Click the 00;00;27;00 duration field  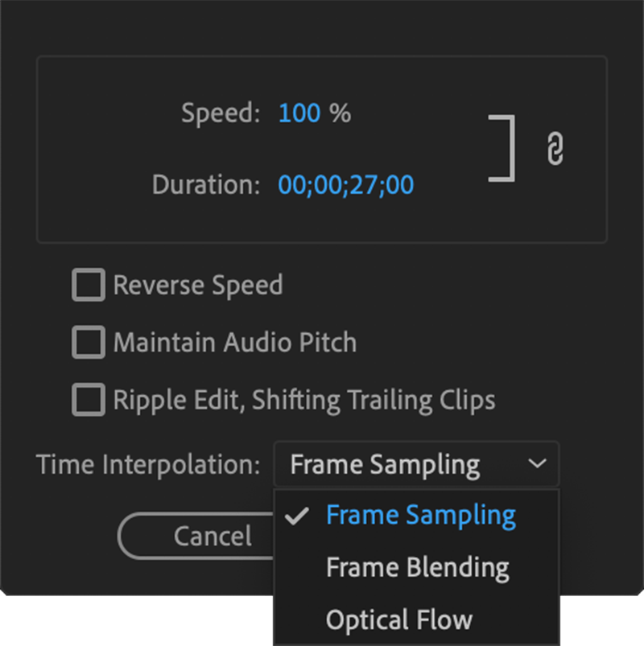click(x=345, y=184)
